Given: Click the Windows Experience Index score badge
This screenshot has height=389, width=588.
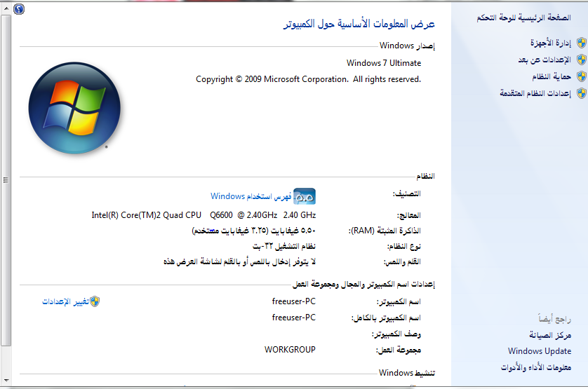Looking at the screenshot, I should (305, 196).
